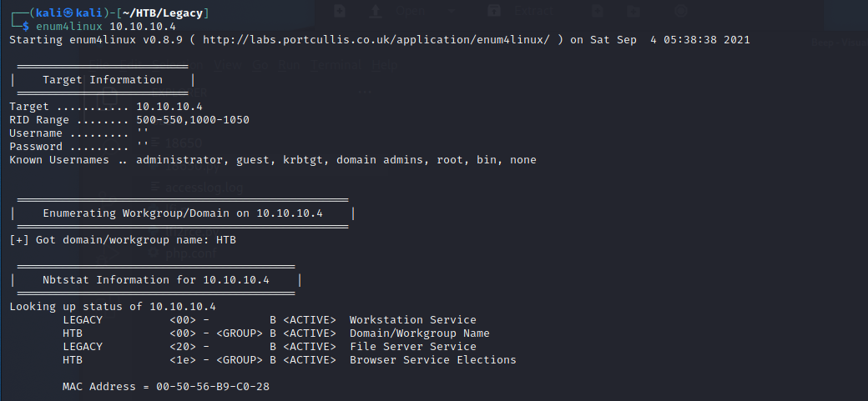
Task: Open the faint Help menu item
Action: (385, 64)
